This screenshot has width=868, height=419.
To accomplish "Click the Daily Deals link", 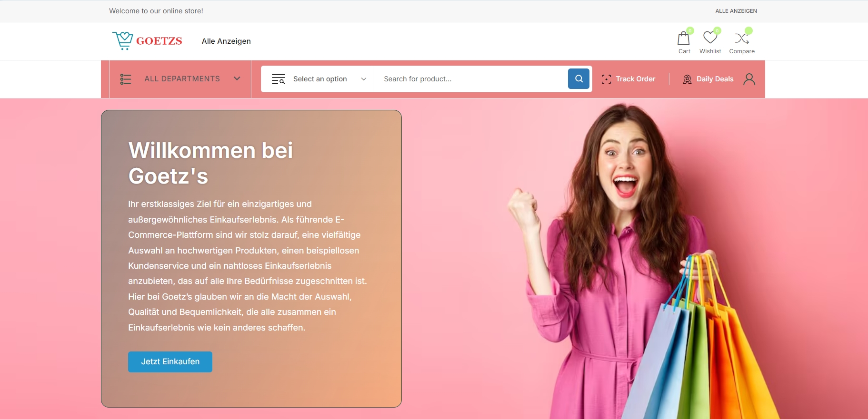I will [x=715, y=79].
